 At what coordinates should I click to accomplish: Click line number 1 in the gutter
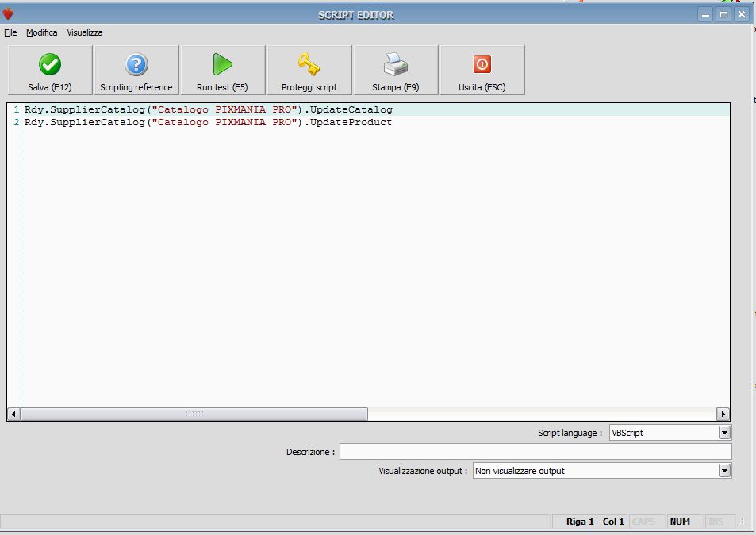click(x=17, y=109)
